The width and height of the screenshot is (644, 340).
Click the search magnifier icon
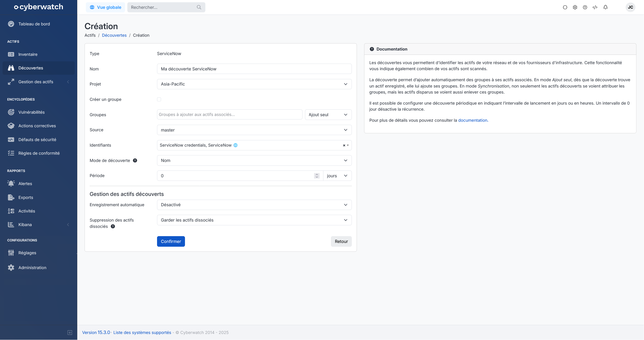tap(199, 7)
